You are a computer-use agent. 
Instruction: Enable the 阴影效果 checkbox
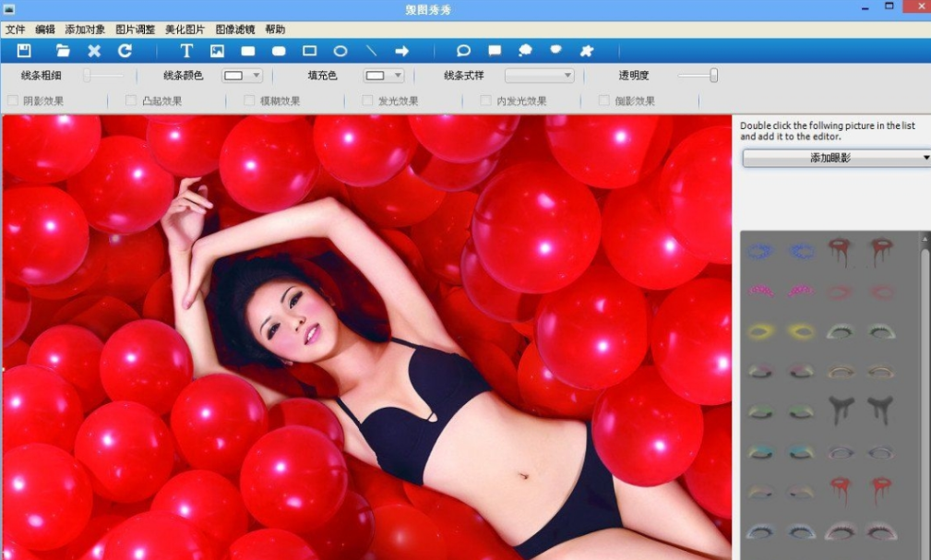point(13,101)
